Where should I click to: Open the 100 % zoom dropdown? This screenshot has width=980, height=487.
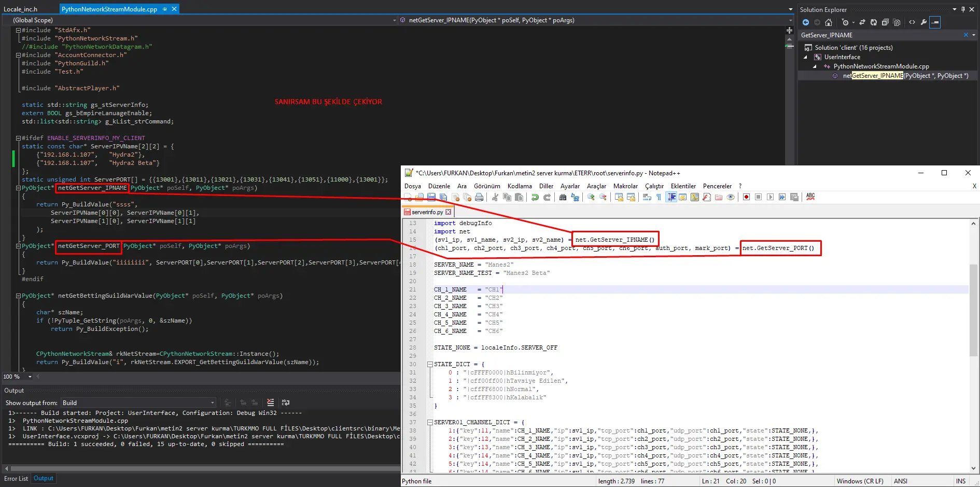tap(30, 377)
